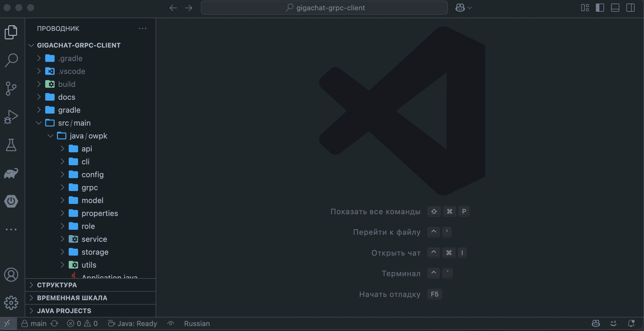The height and width of the screenshot is (331, 644).
Task: Open explorer more actions ellipsis menu
Action: pyautogui.click(x=143, y=28)
